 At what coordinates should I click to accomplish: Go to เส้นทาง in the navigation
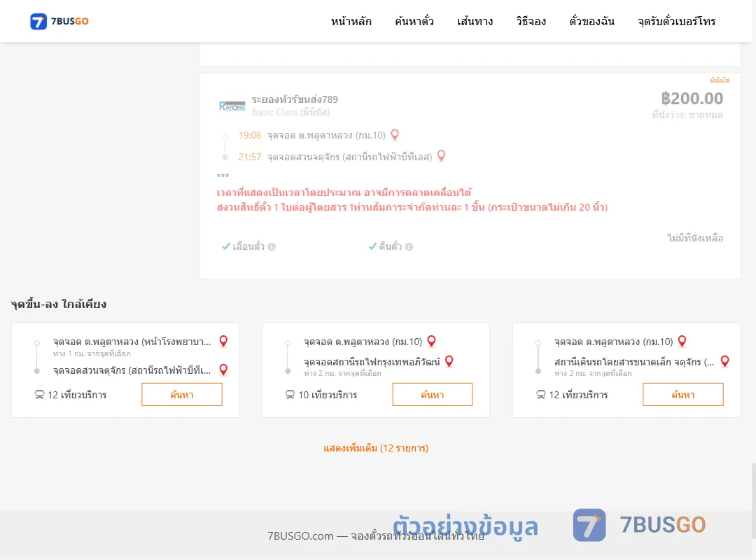(x=475, y=21)
